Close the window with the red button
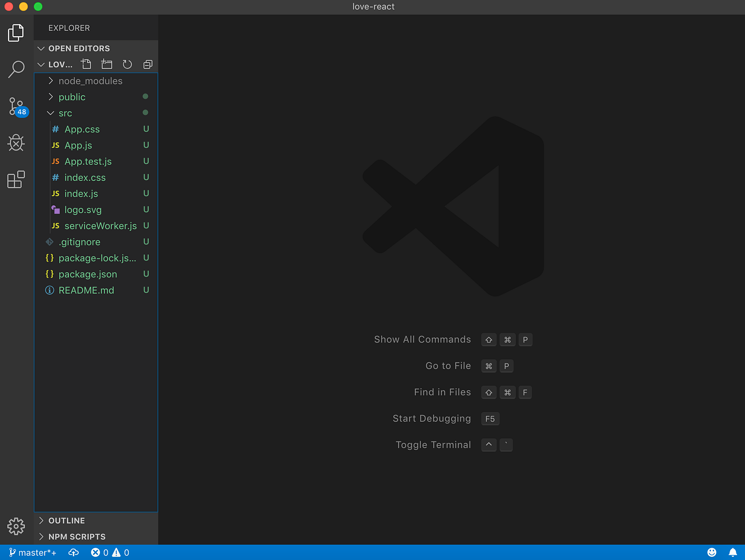745x560 pixels. (x=9, y=6)
